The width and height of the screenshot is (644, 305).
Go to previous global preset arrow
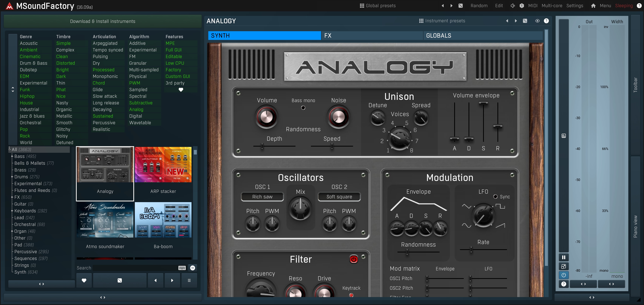click(443, 6)
